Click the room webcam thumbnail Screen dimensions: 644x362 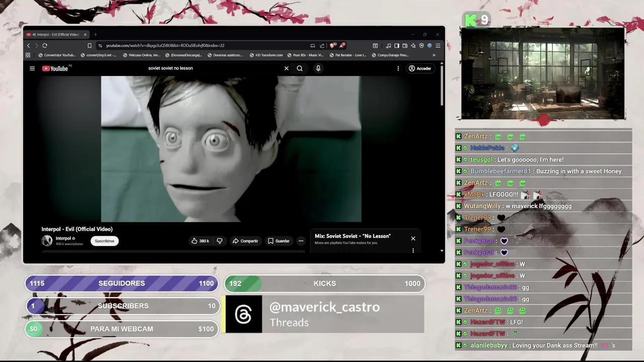pyautogui.click(x=543, y=73)
